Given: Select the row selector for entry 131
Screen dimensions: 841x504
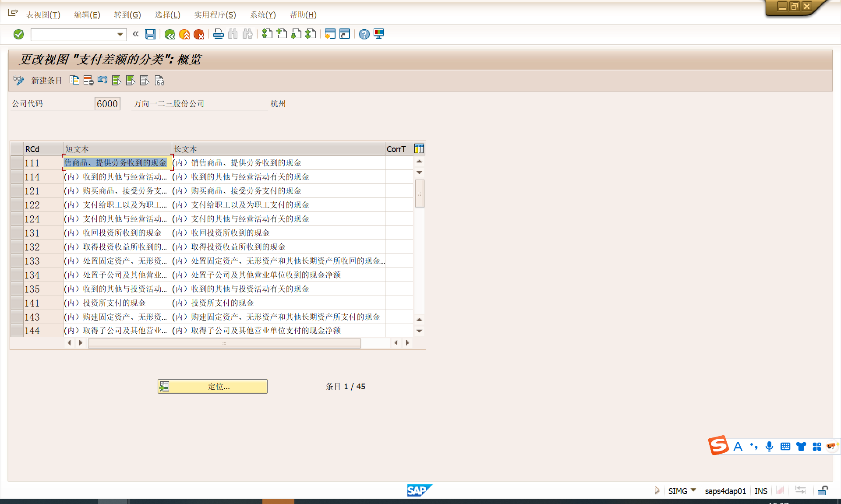Looking at the screenshot, I should click(16, 233).
